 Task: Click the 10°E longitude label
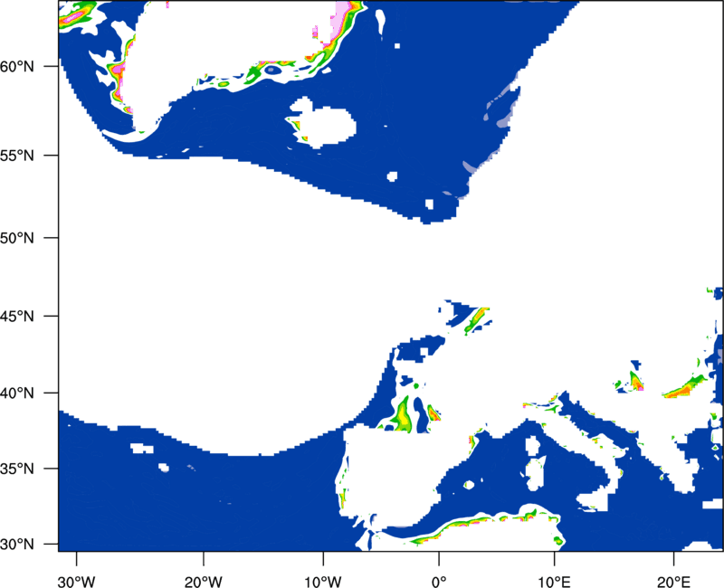coord(554,582)
